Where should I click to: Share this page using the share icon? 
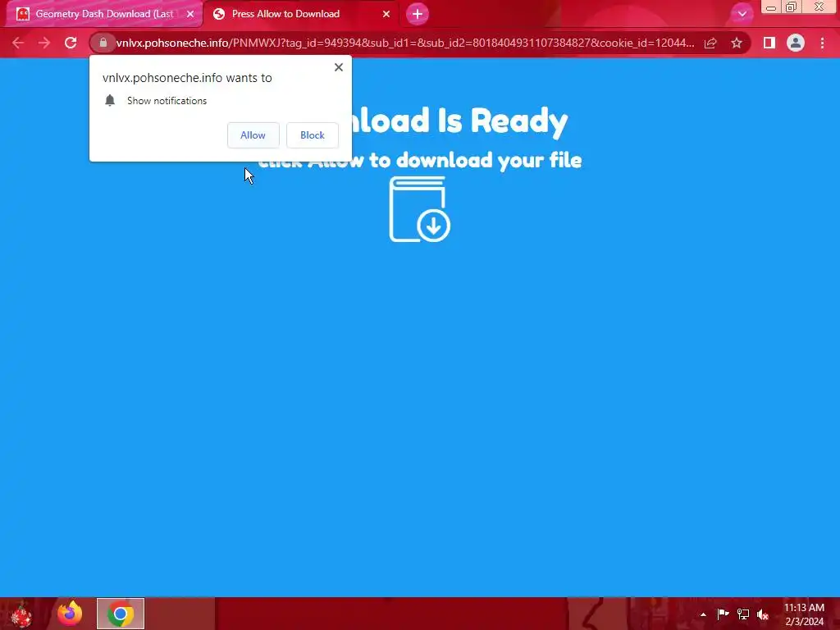click(x=710, y=43)
